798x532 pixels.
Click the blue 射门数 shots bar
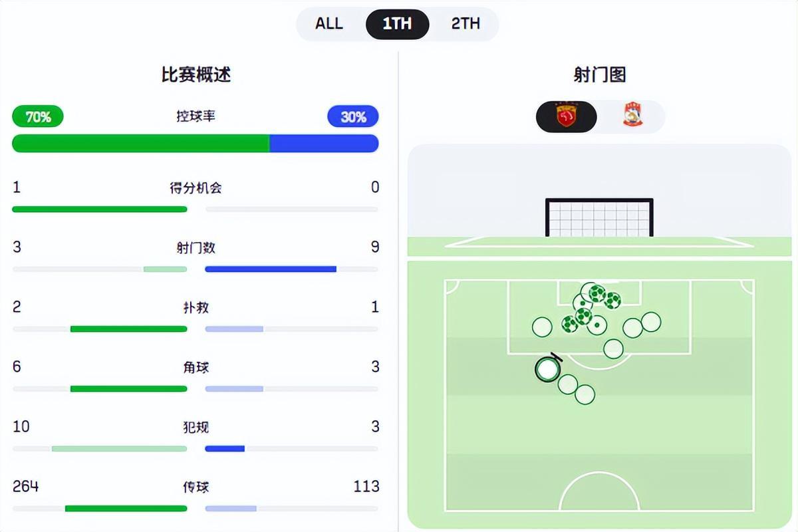click(x=270, y=269)
